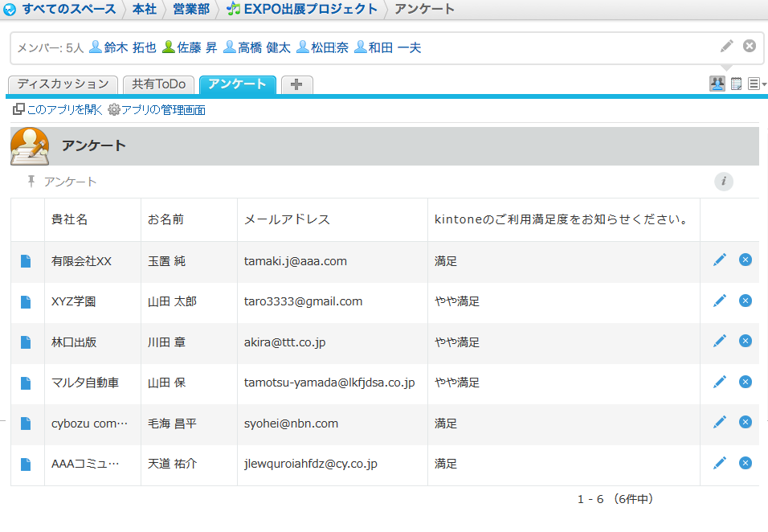Close the members panel with the X icon
Screen dimensions: 768x532
(x=750, y=46)
